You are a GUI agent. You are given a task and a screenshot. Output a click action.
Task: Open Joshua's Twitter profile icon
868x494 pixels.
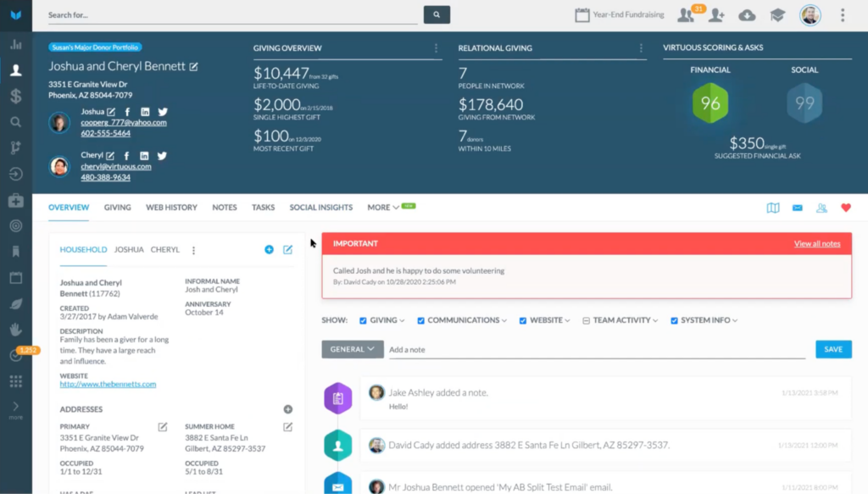pos(163,112)
